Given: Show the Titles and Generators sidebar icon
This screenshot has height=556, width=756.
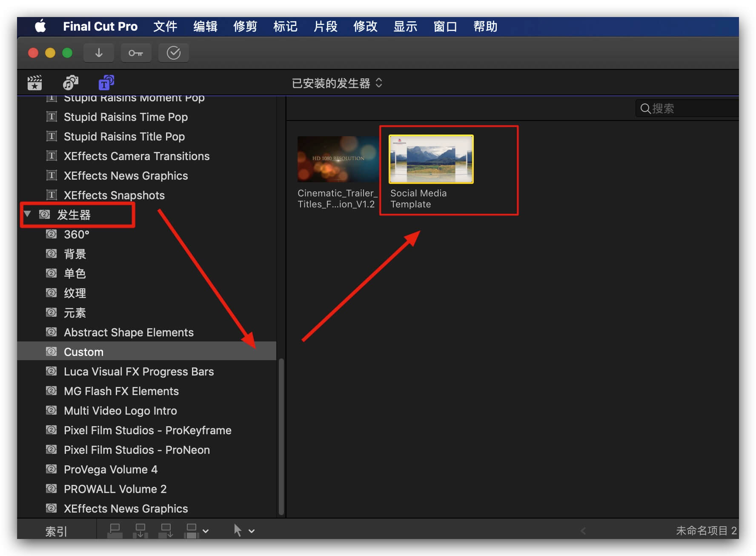Looking at the screenshot, I should tap(106, 83).
